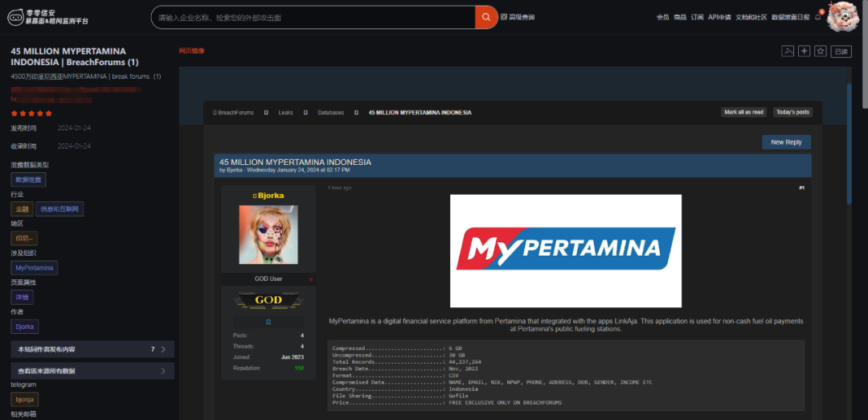Click the 发布时间 date 2024-01-24
Image resolution: width=868 pixels, height=420 pixels.
pos(74,129)
